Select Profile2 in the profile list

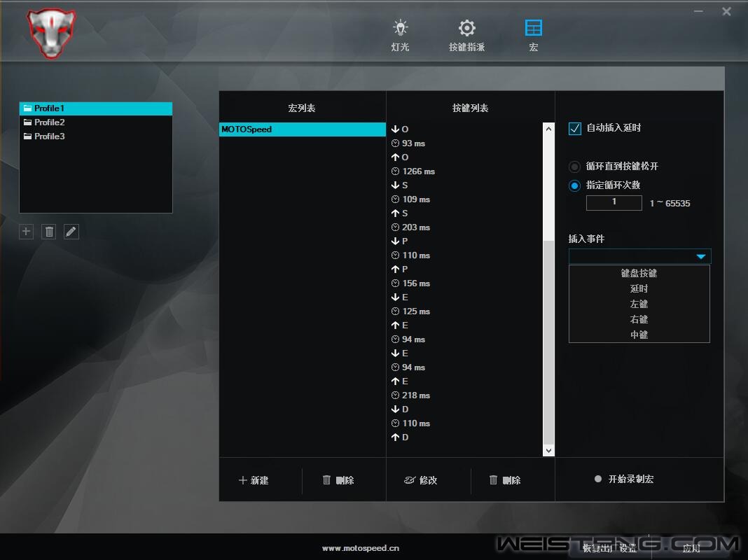[95, 122]
